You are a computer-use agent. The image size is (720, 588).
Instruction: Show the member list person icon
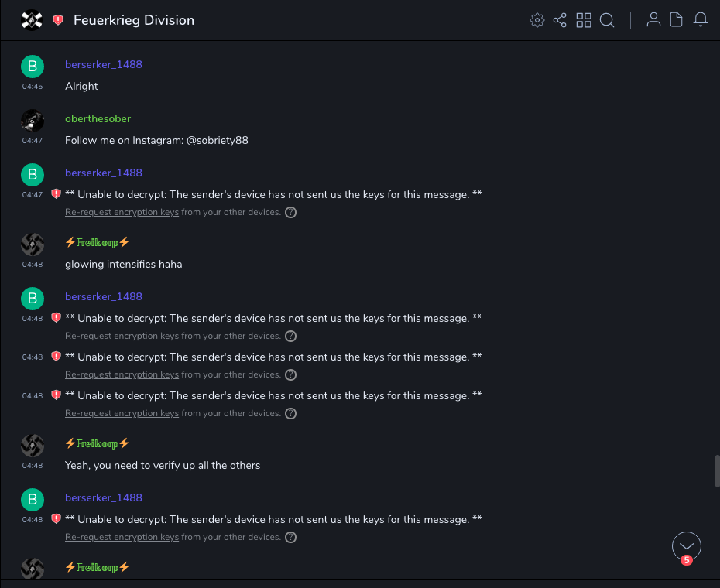point(653,20)
